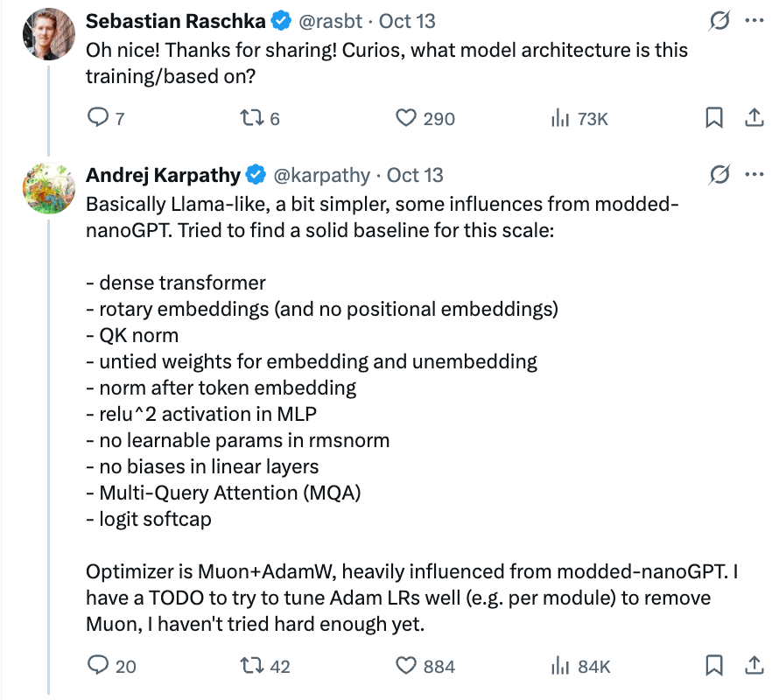Share Sebastian Raschka's tweet
The width and height of the screenshot is (779, 700).
[753, 117]
